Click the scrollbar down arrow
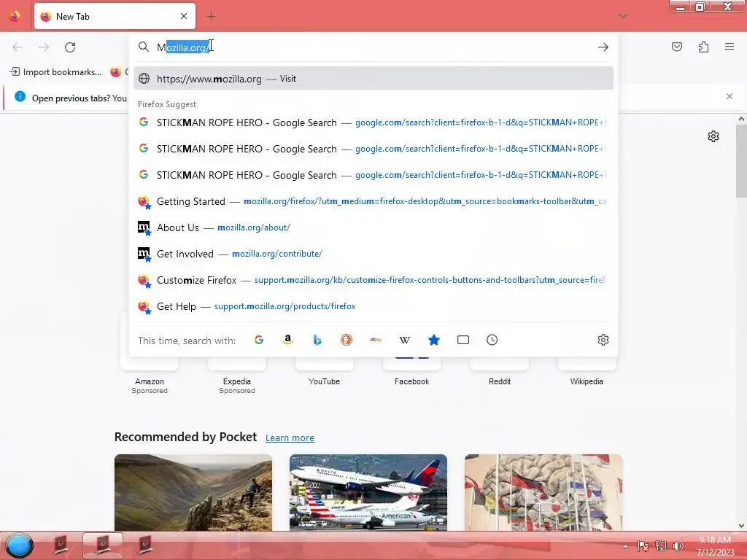747x560 pixels. [x=741, y=526]
